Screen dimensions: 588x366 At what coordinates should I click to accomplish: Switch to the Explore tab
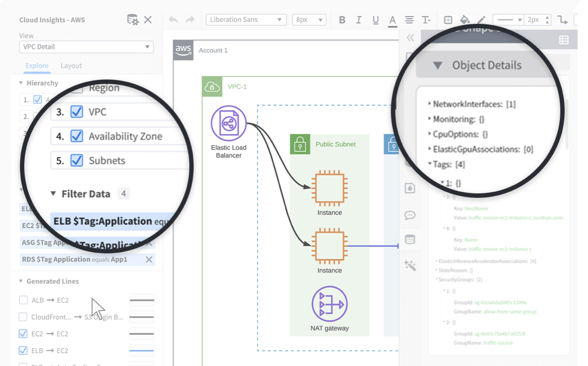click(x=37, y=66)
